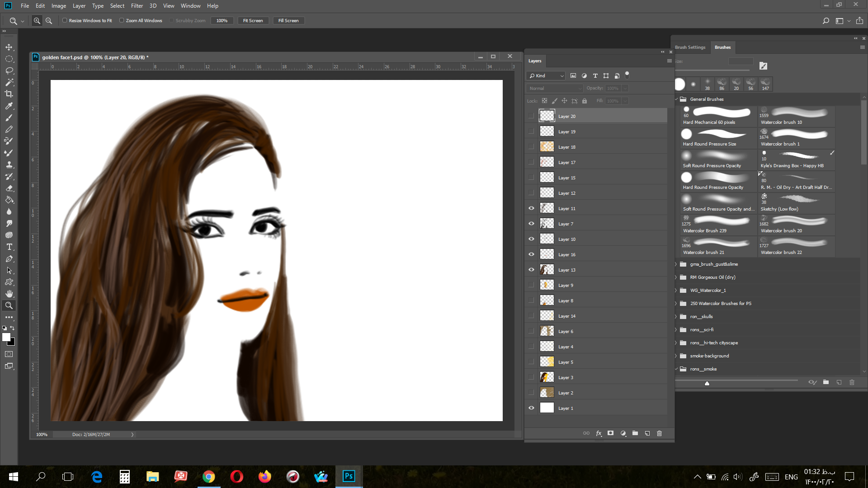Select the Paint Bucket tool
The width and height of the screenshot is (868, 488).
coord(9,200)
